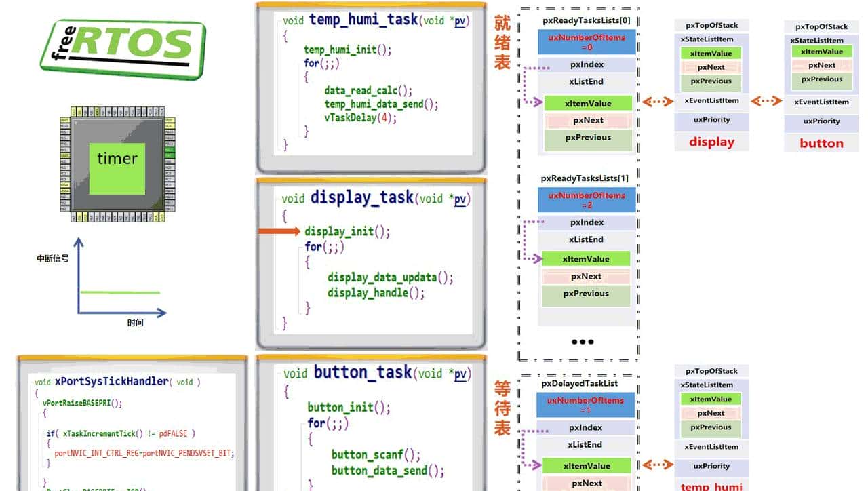Screen dimensions: 868x491
Task: Click xItemValue in the temp_humi task block
Action: point(711,399)
